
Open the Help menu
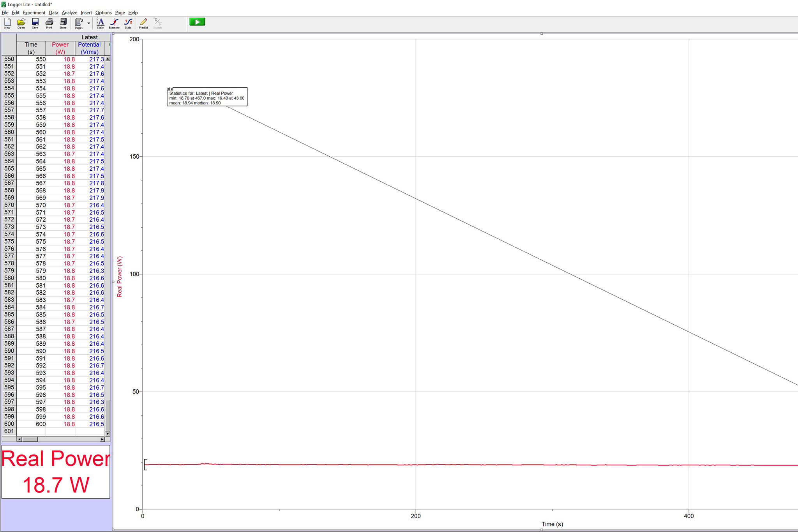coord(133,12)
